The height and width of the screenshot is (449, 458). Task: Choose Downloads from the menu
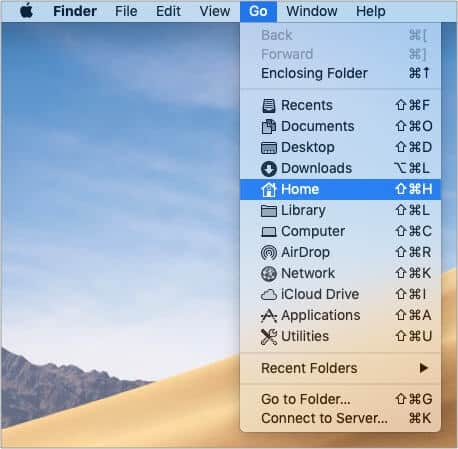pos(340,168)
